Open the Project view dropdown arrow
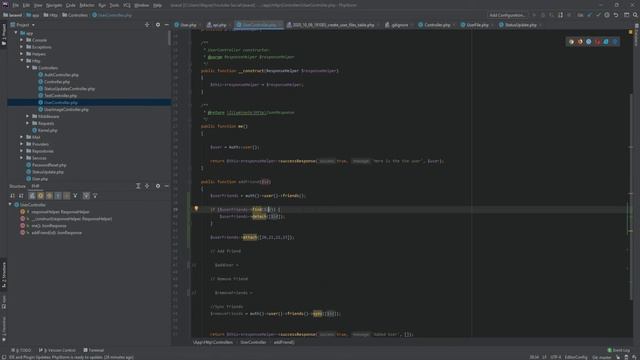Screen dimensions: 640x360 pos(33,25)
